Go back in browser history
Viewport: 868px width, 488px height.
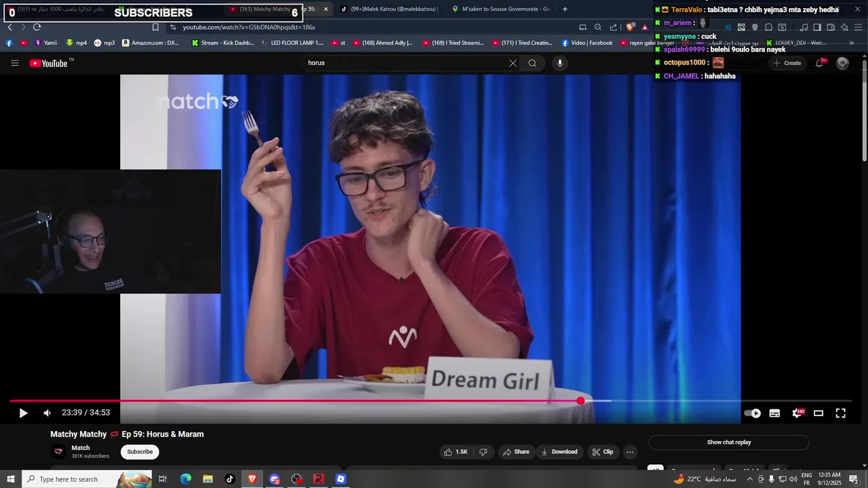coord(9,27)
